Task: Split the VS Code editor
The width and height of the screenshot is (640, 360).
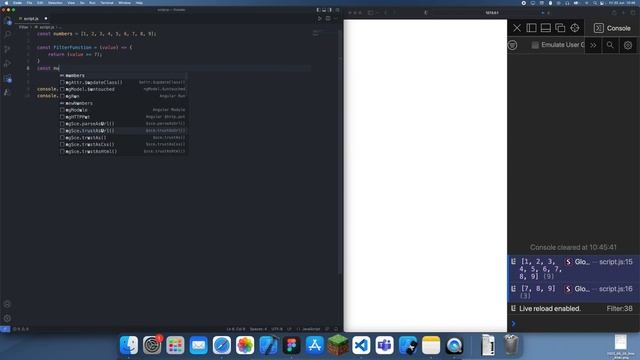Action: tap(328, 18)
